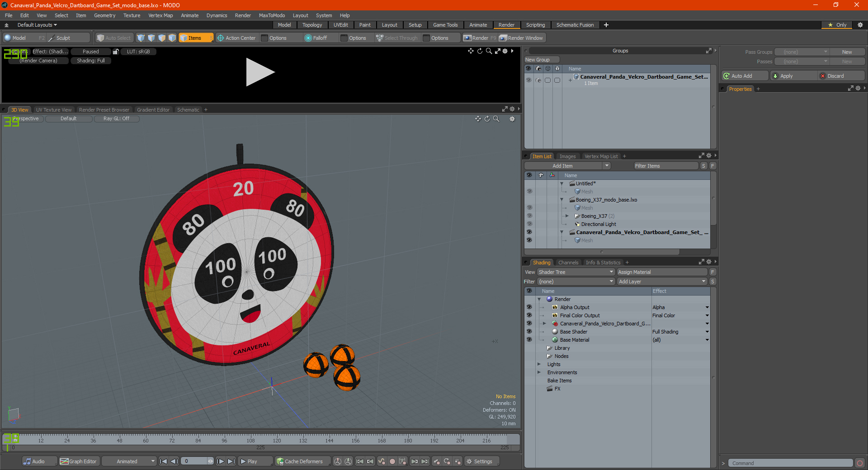The height and width of the screenshot is (470, 868).
Task: Open 3D viewport settings gear
Action: pos(512,119)
